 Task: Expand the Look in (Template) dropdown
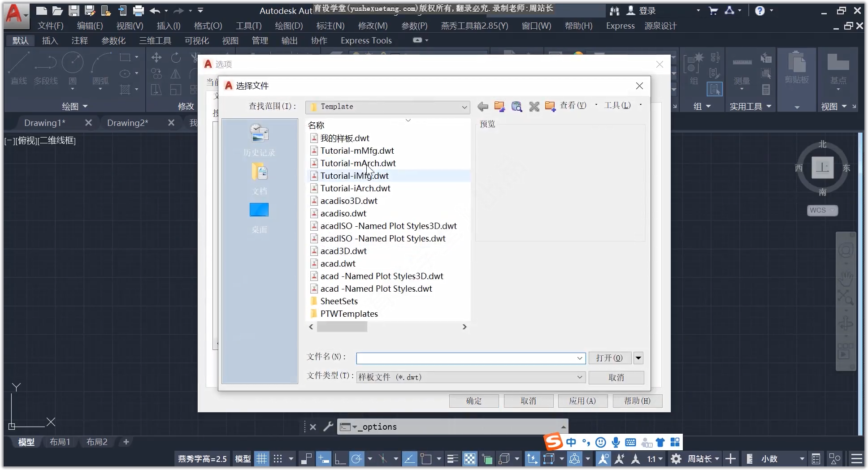click(464, 107)
